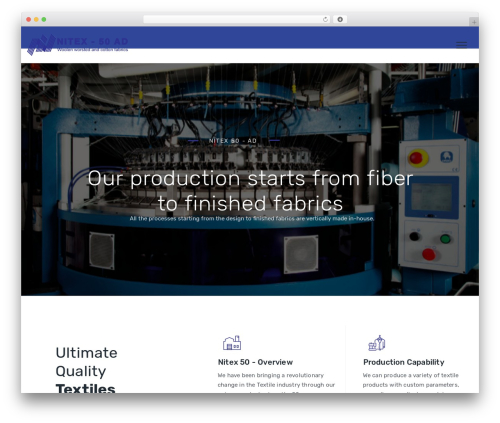500x423 pixels.
Task: Click 'We have been bringing a revolutionary' paragraph
Action: (x=276, y=383)
